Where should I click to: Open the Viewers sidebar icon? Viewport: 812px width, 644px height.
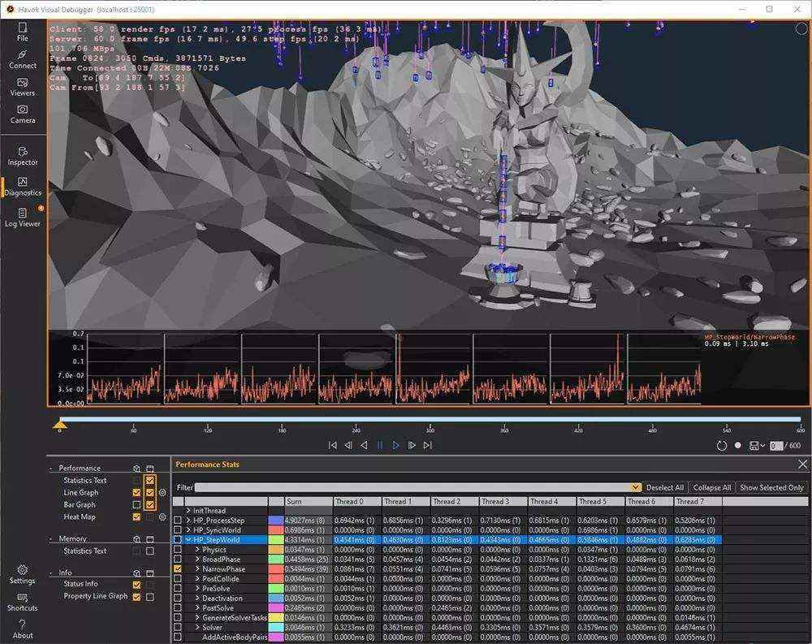coord(22,87)
